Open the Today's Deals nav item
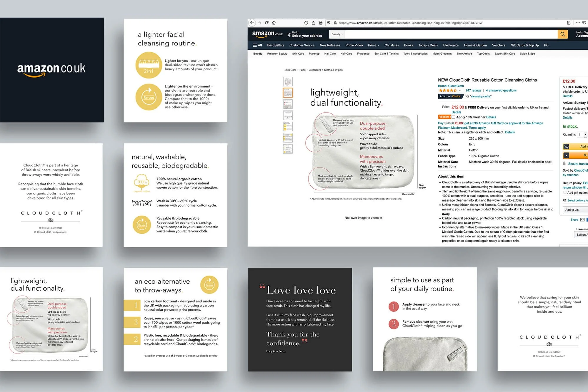Image resolution: width=588 pixels, height=392 pixels. coord(428,45)
